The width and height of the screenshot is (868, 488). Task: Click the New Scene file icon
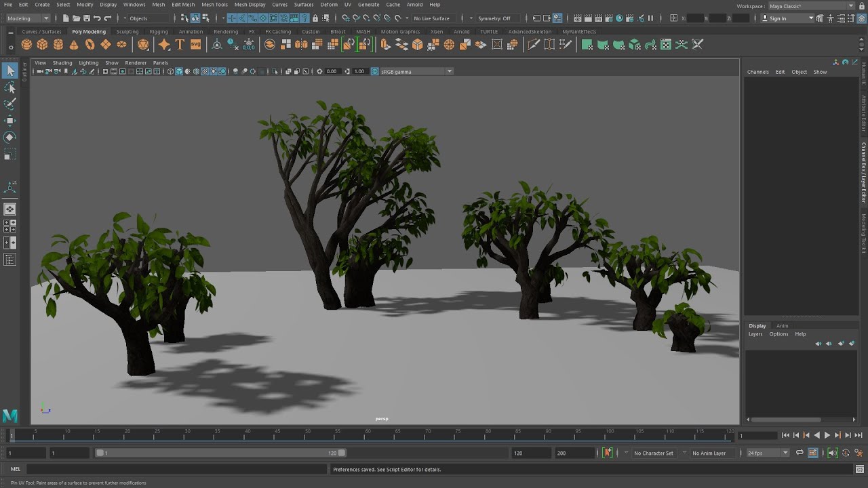(66, 18)
